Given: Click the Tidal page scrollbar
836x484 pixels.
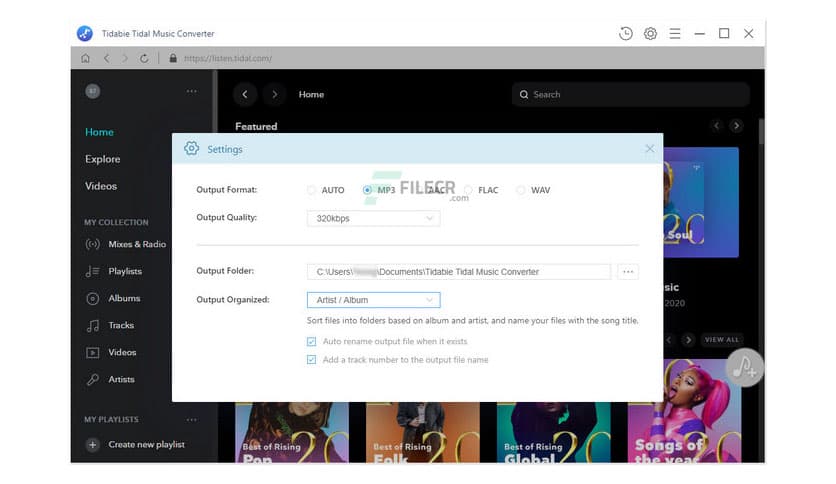Looking at the screenshot, I should (x=761, y=131).
